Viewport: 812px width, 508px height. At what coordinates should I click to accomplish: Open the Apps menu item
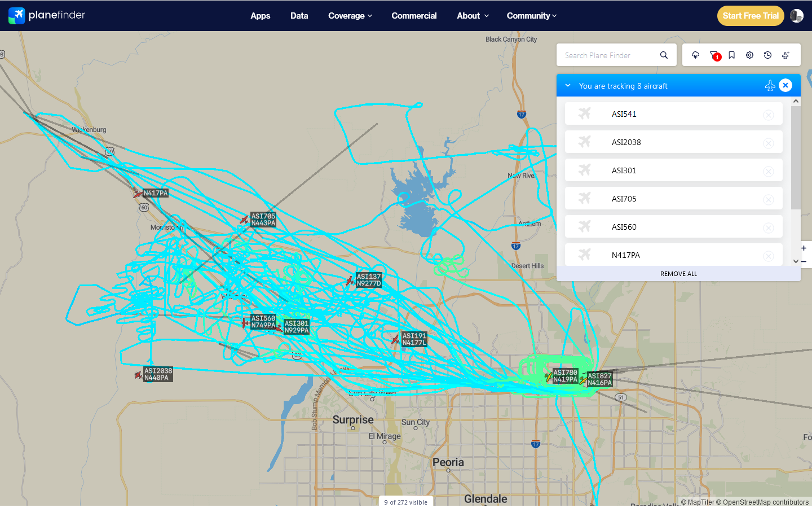(x=261, y=16)
